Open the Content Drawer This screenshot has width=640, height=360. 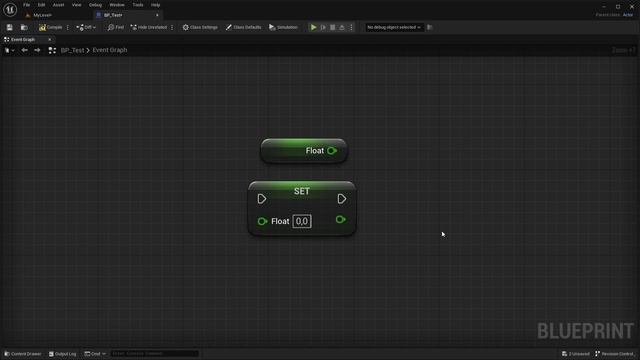[x=23, y=353]
